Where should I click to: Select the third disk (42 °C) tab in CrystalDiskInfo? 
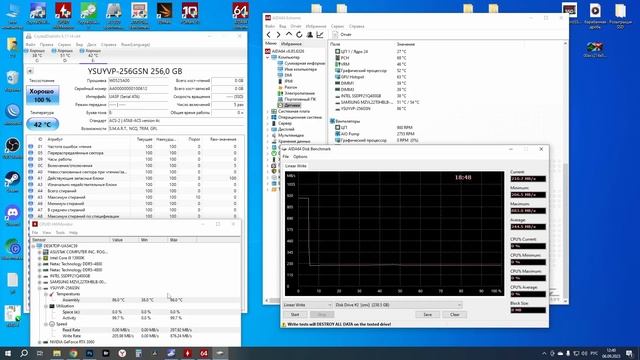click(93, 55)
